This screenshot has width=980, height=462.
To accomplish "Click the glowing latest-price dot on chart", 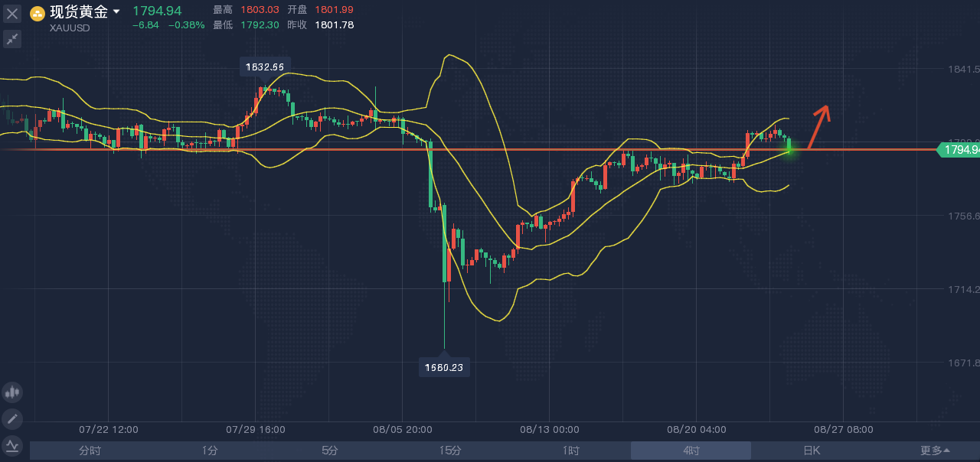I will 789,150.
